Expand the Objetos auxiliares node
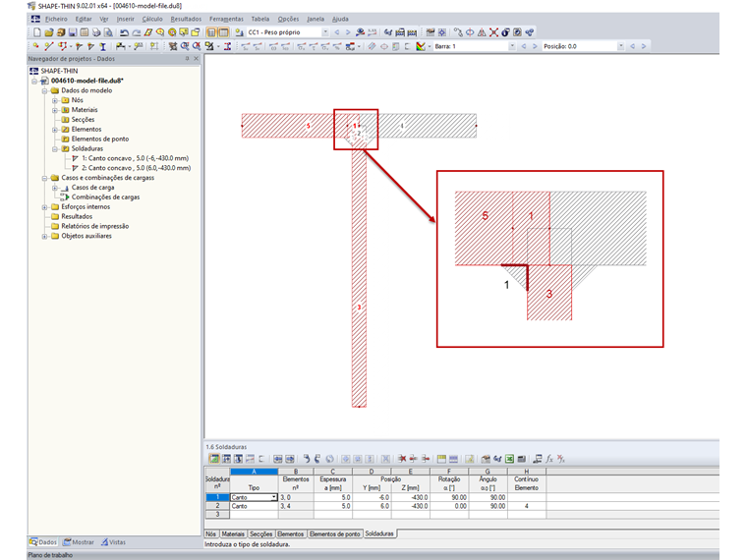The height and width of the screenshot is (560, 747). (44, 236)
